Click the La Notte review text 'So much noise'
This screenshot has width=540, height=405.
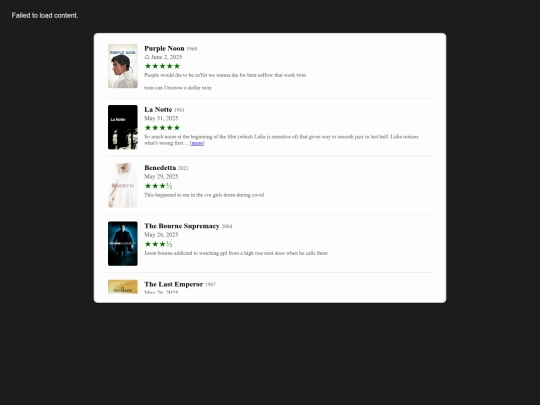(281, 140)
